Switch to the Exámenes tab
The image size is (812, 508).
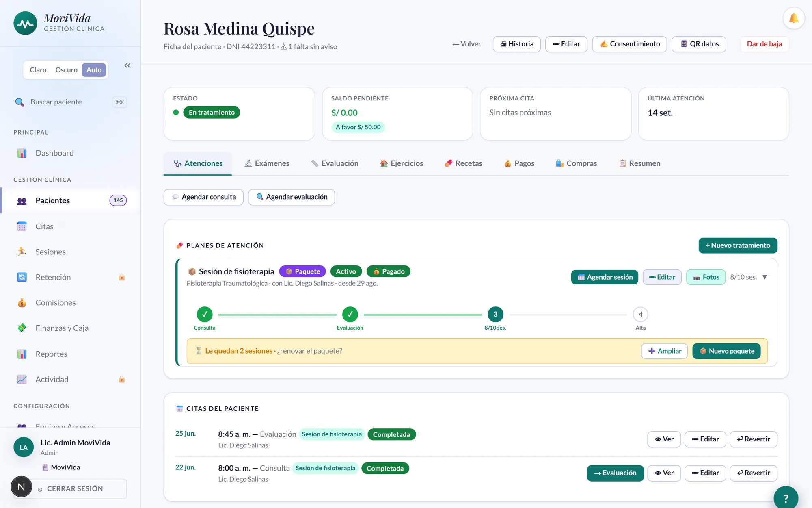[x=267, y=163]
